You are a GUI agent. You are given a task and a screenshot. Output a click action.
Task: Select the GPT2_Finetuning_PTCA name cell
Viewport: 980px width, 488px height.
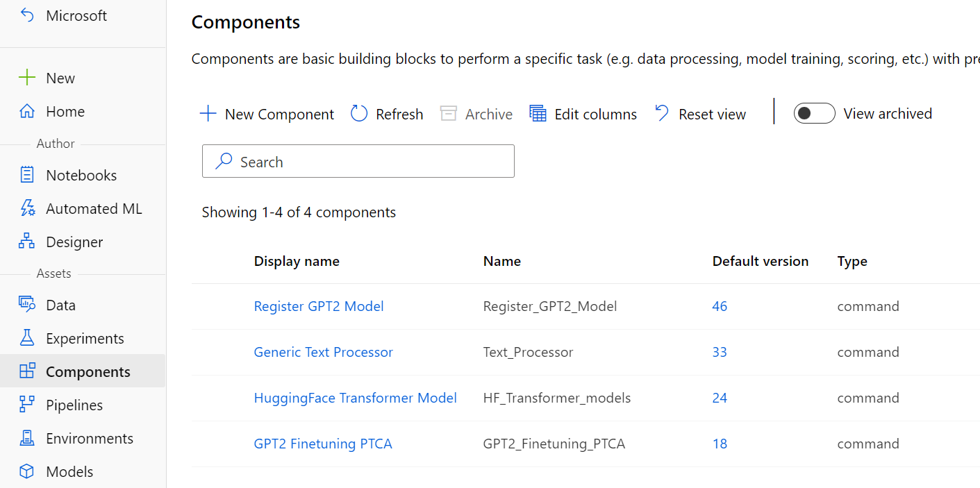point(554,444)
